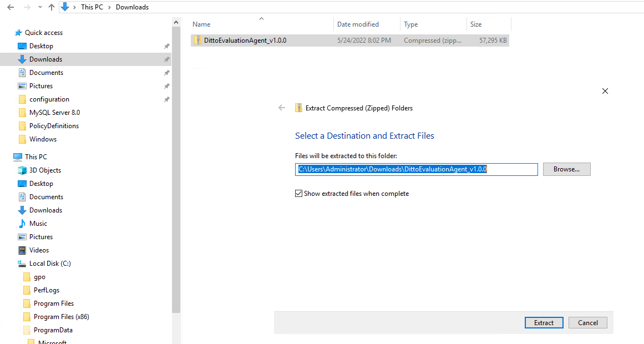This screenshot has height=344, width=644.
Task: Click the pin icon next to Desktop
Action: (167, 46)
